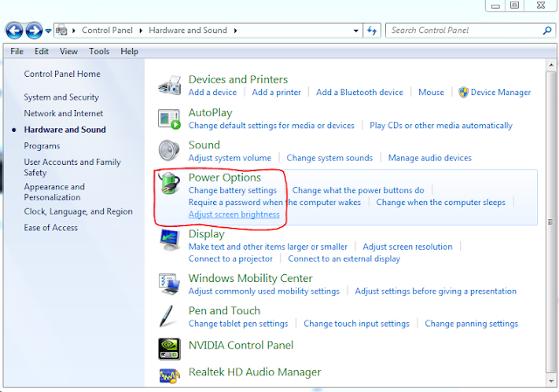Viewport: 559px width, 392px height.
Task: Click the Display monitor icon
Action: pos(169,241)
